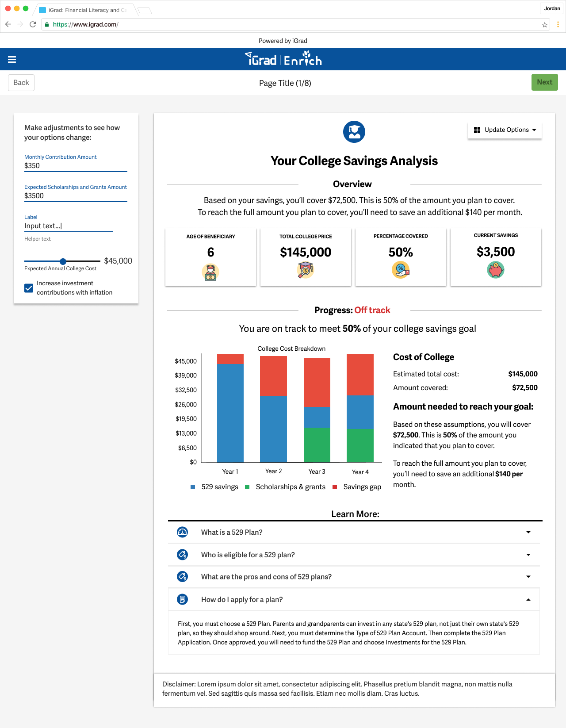Viewport: 566px width, 728px height.
Task: Open the hamburger navigation menu
Action: (12, 60)
